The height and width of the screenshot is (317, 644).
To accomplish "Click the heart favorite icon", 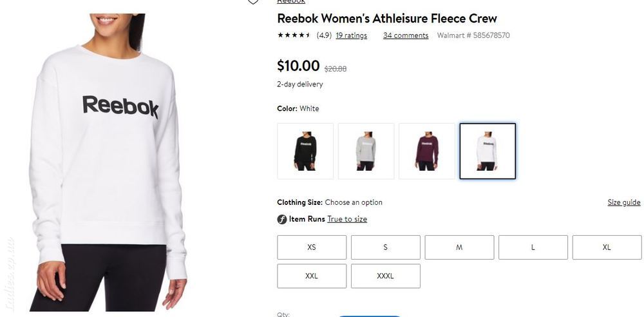I will click(253, 2).
